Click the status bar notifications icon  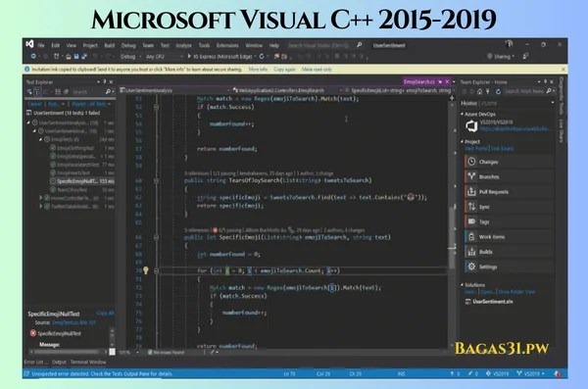(x=558, y=373)
